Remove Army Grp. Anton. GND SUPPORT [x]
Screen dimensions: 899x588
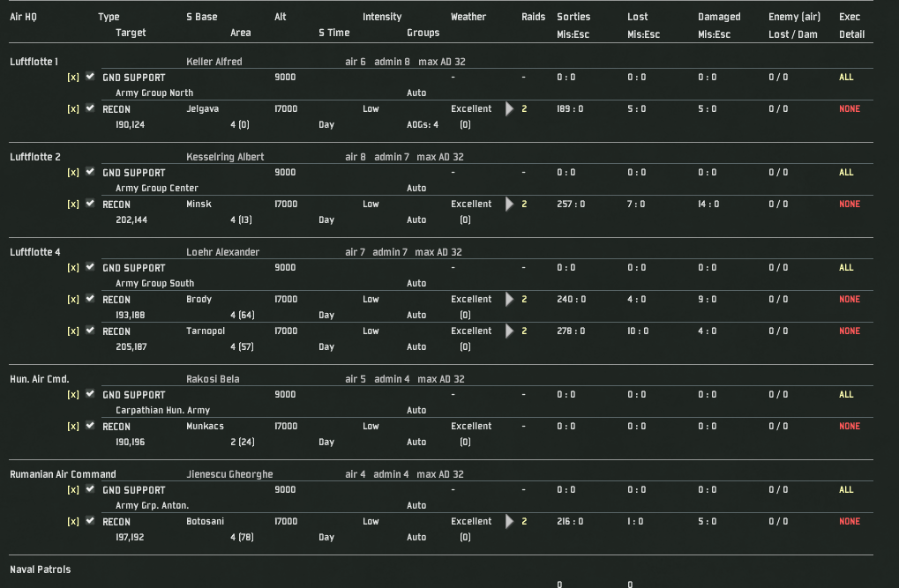tap(73, 490)
